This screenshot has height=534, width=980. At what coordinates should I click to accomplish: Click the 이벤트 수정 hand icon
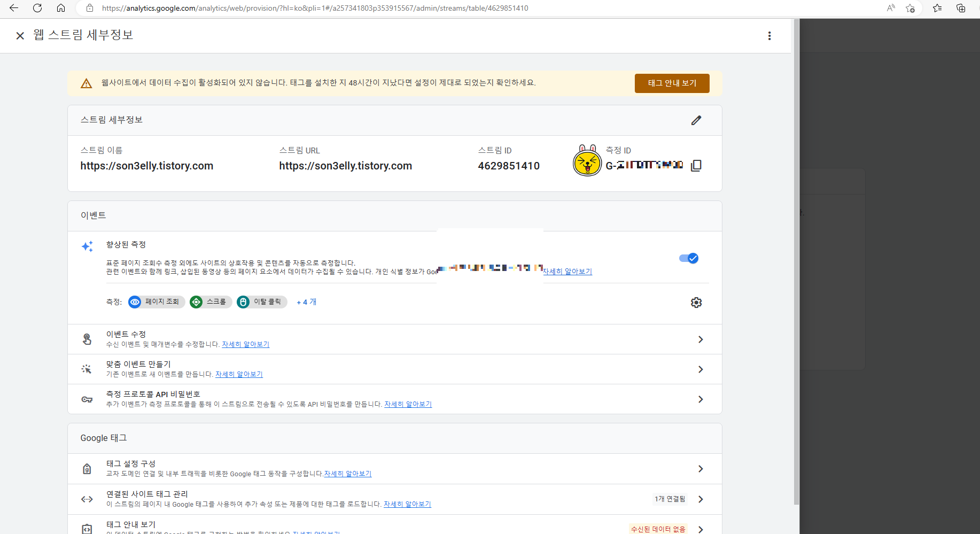click(87, 339)
